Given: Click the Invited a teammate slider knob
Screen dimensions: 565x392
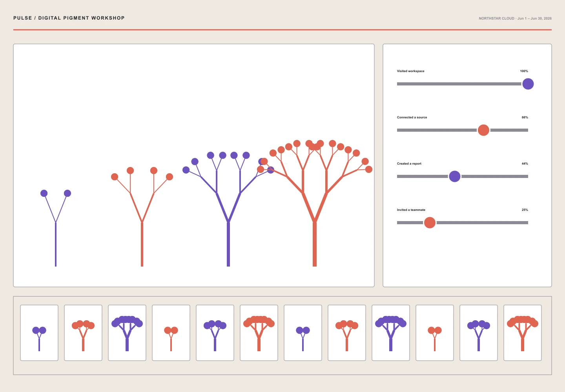Looking at the screenshot, I should (430, 223).
